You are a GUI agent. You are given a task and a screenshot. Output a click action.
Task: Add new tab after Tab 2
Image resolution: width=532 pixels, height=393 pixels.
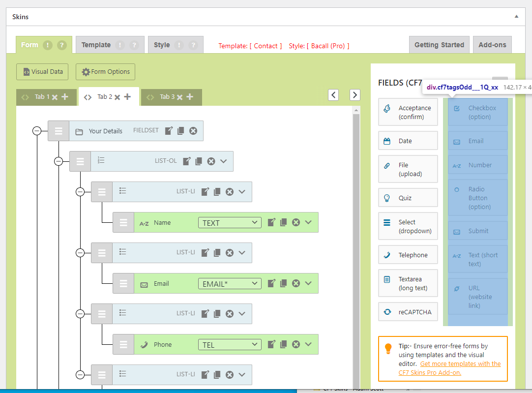click(x=127, y=97)
